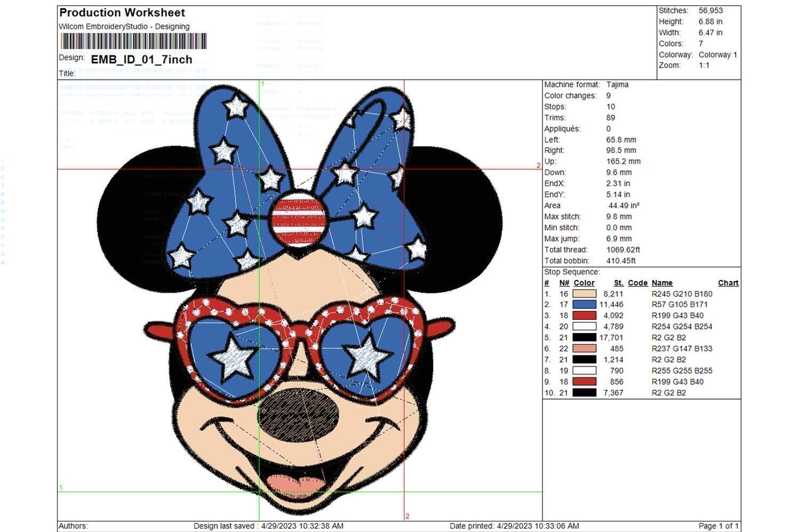Click the stitch count '7,367'
This screenshot has width=800, height=532.
[613, 393]
